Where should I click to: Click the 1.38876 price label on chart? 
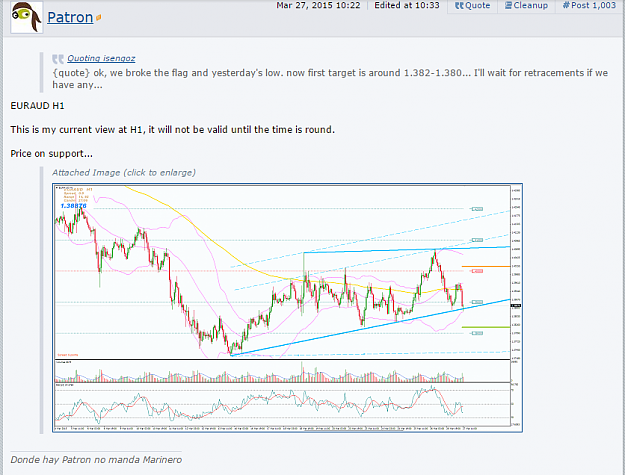click(x=73, y=206)
